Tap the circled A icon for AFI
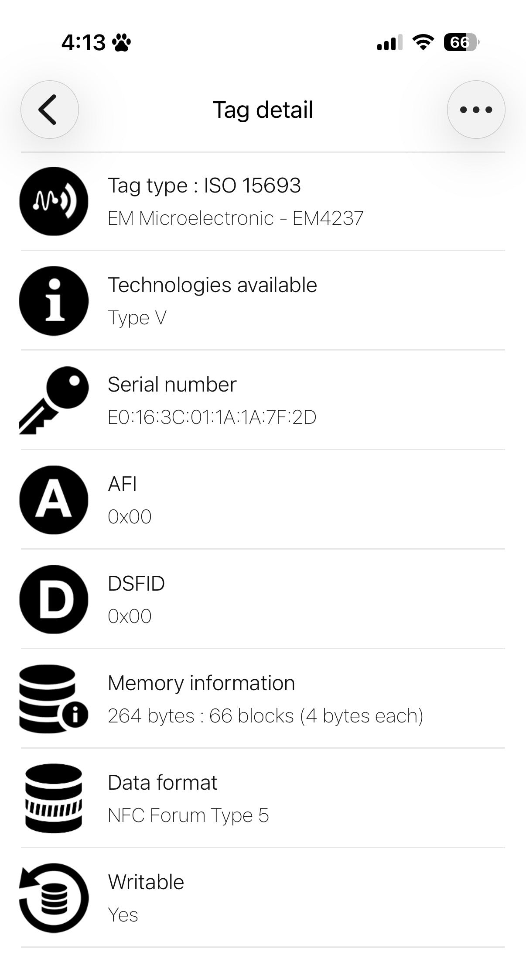 (x=54, y=500)
